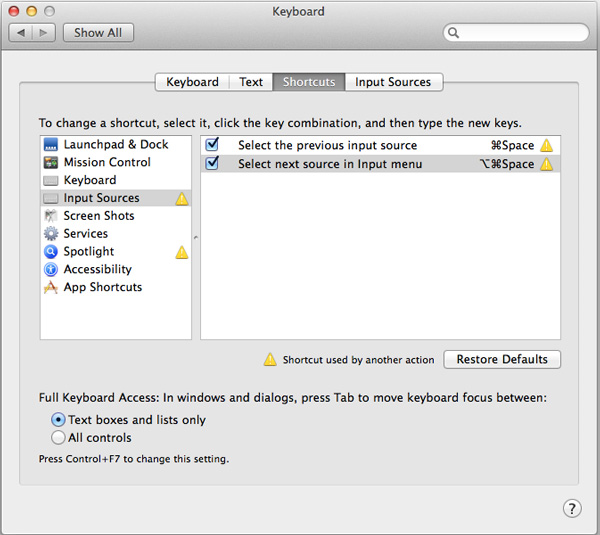Select App Shortcuts category label
The image size is (600, 535).
pyautogui.click(x=103, y=287)
